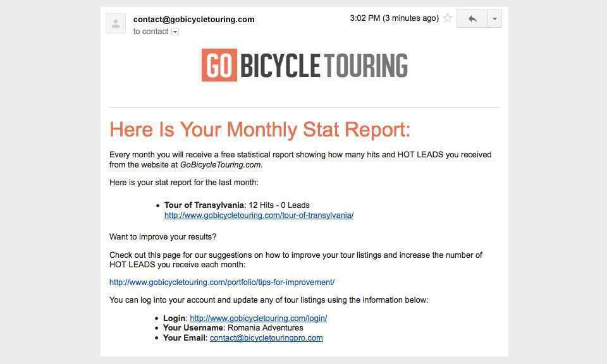Follow the gobicycletouring.com/login link
The height and width of the screenshot is (364, 607).
coord(258,318)
